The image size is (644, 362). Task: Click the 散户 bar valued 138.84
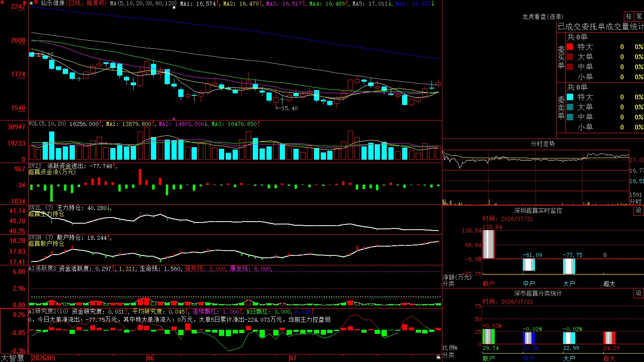(489, 244)
